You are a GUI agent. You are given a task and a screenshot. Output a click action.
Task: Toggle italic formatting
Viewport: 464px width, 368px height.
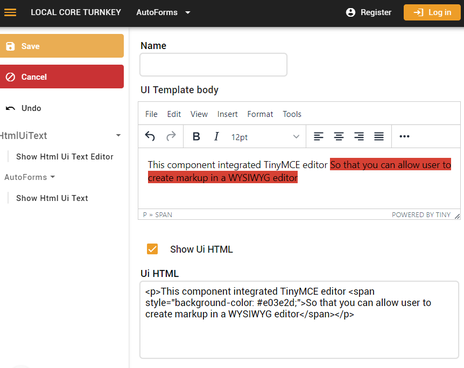click(216, 136)
